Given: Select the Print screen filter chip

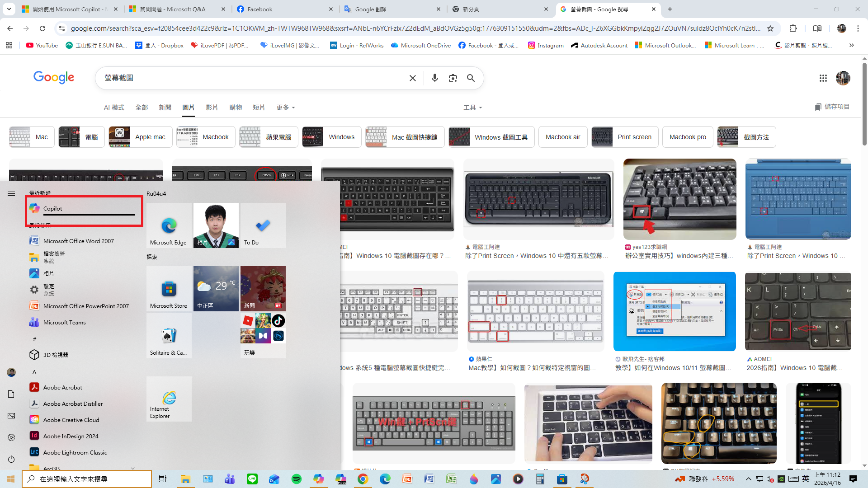Looking at the screenshot, I should click(625, 137).
